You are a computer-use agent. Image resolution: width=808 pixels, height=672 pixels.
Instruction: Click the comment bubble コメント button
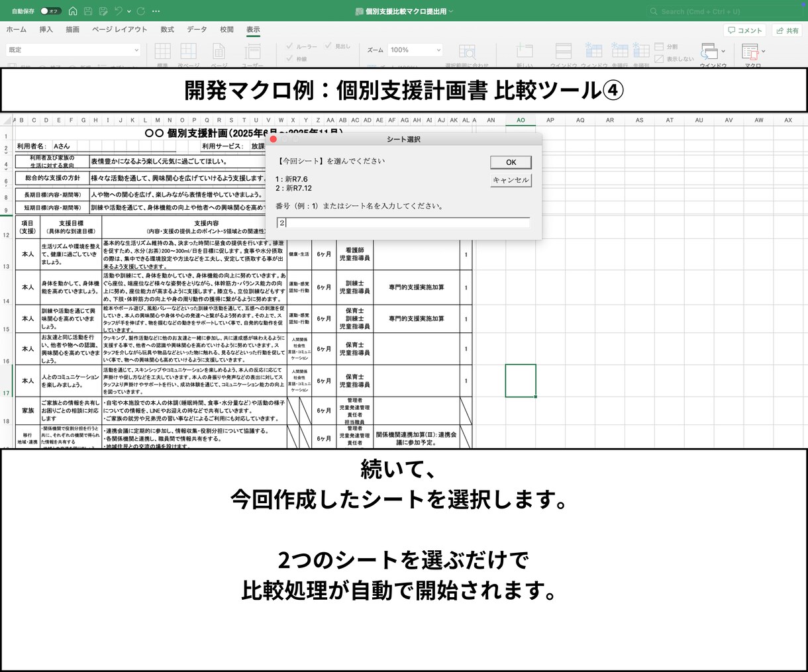point(745,30)
